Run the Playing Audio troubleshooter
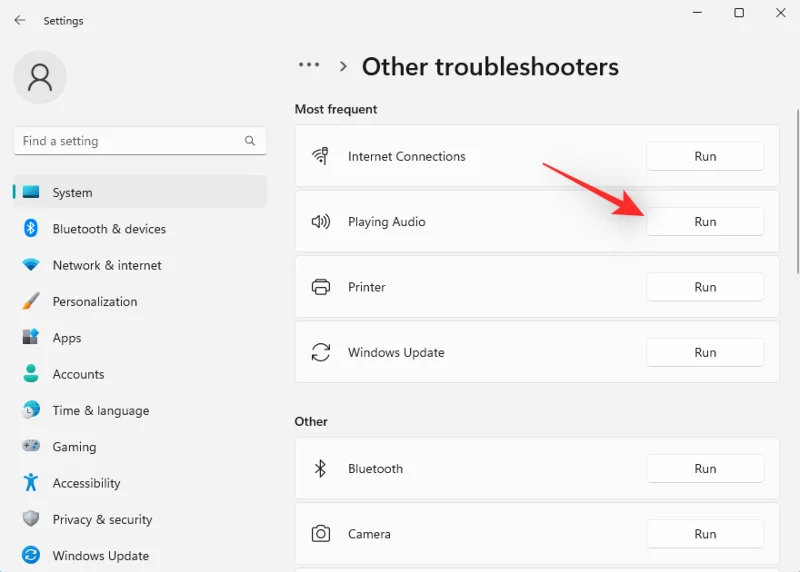800x572 pixels. click(705, 222)
